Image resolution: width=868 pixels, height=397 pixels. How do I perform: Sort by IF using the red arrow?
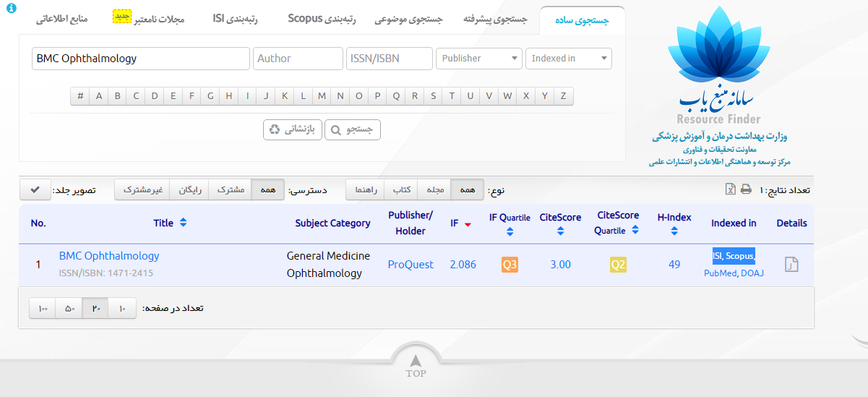pos(468,224)
